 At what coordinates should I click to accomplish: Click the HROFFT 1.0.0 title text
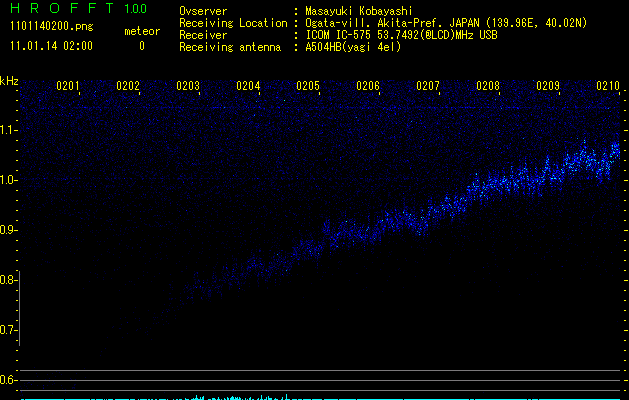coord(79,8)
